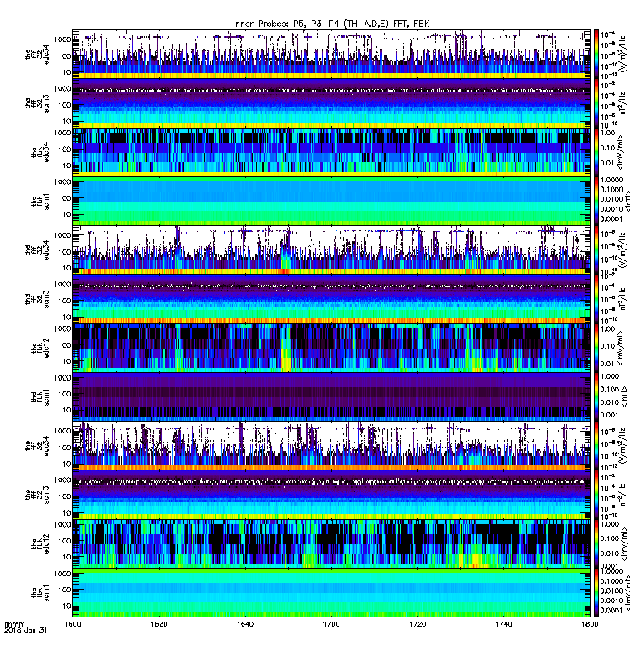630x672 pixels.
Task: Select the the fff 32 scm3 spectrogram panel
Action: 331,495
